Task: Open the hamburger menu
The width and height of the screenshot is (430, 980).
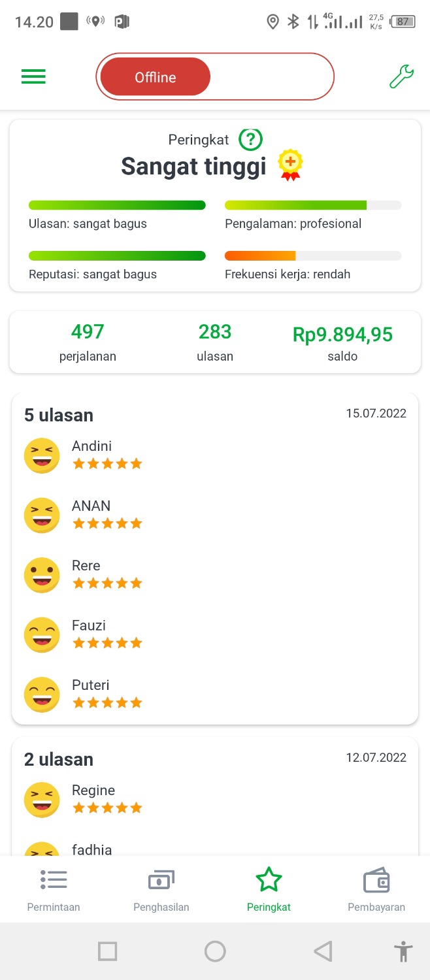Action: click(33, 77)
